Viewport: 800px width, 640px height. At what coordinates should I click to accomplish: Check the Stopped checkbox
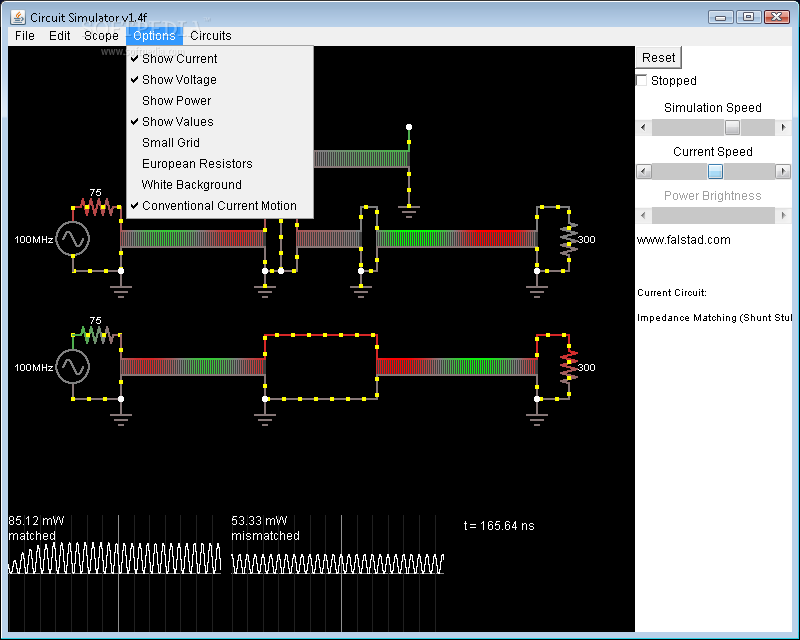[642, 80]
